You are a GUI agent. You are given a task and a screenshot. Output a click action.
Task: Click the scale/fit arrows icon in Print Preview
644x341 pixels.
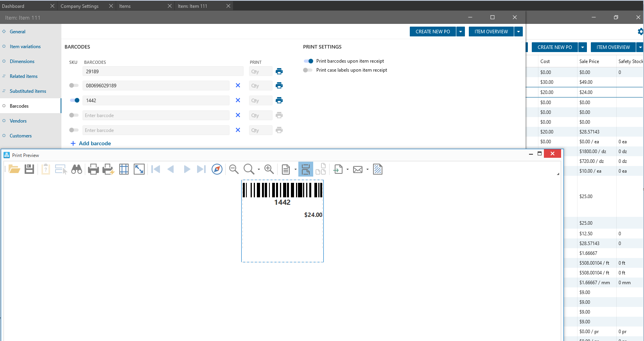tap(139, 169)
